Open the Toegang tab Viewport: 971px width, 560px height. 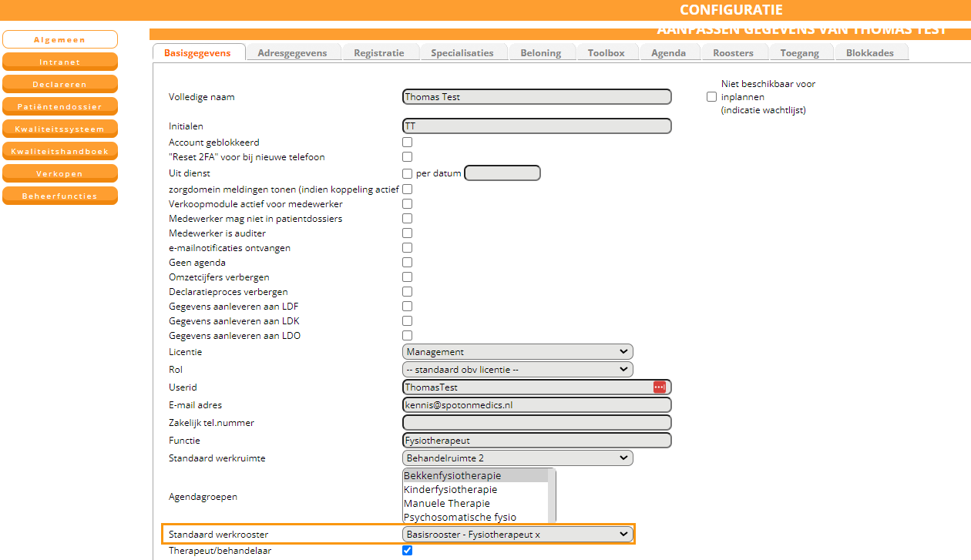pyautogui.click(x=799, y=53)
